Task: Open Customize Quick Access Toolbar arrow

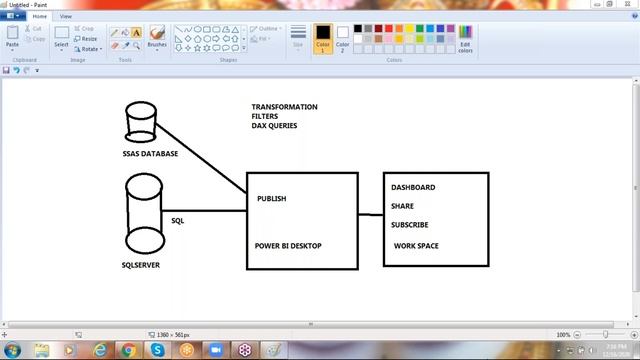Action: (37, 71)
